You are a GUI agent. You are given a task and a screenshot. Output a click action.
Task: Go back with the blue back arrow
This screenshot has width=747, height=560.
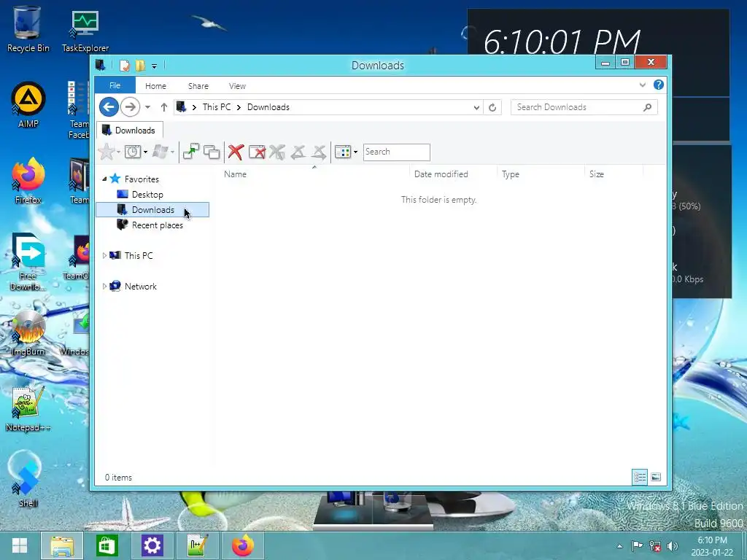point(109,107)
